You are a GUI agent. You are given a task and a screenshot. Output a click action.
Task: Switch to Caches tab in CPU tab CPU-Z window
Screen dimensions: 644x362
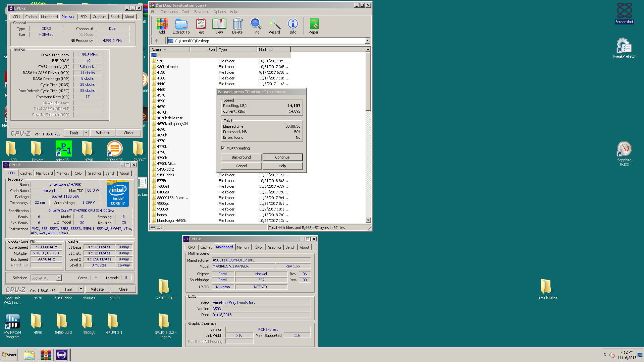pyautogui.click(x=26, y=173)
